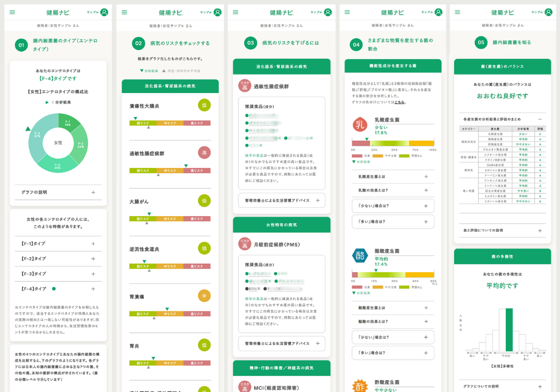Screen dimensions: 560x392
Task: Click 高リスク segment of the 過敏性腸症候群 risk bar
Action: (x=197, y=171)
